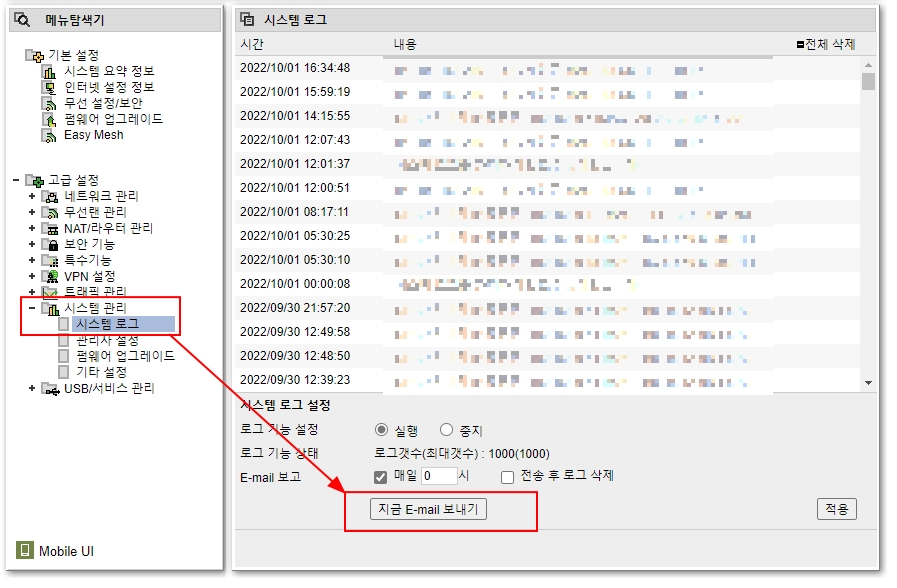The image size is (897, 588).
Task: Expand the NAT/라우터 관리 node
Action: coord(32,228)
